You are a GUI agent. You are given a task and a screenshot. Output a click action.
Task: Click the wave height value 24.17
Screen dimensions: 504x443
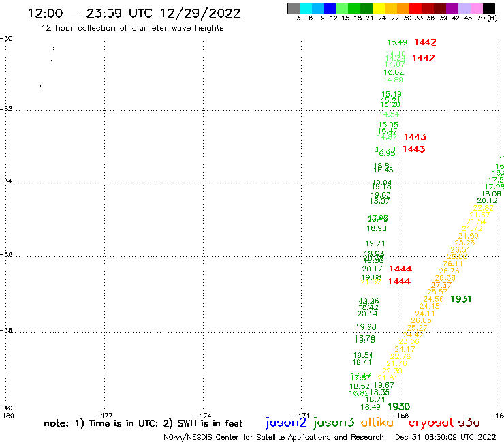(x=405, y=349)
